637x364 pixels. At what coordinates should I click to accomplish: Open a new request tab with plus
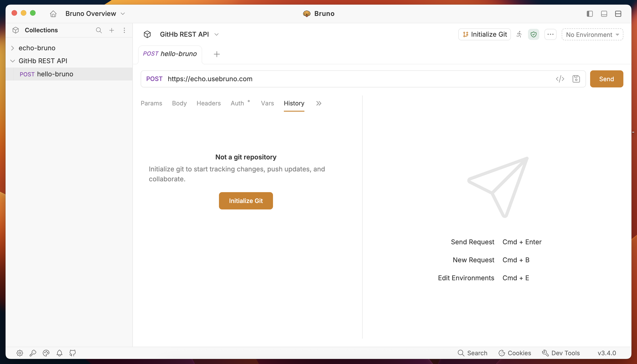pos(217,54)
